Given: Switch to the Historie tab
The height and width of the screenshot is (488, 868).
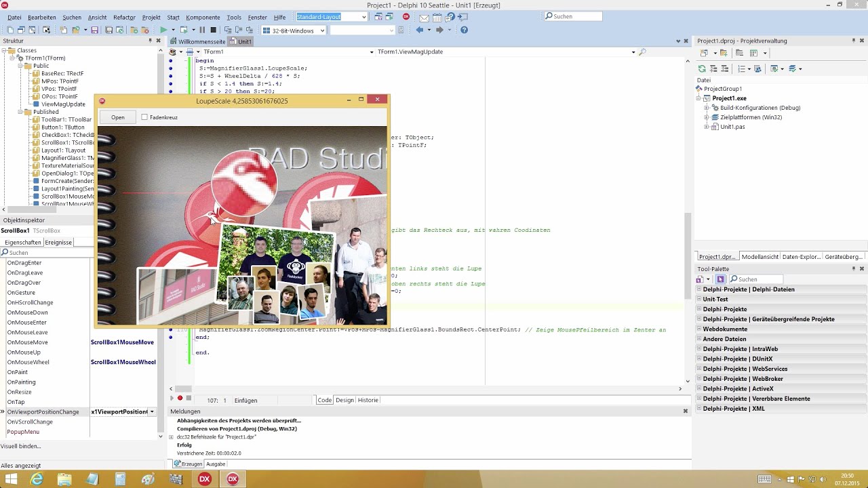Looking at the screenshot, I should (x=368, y=400).
